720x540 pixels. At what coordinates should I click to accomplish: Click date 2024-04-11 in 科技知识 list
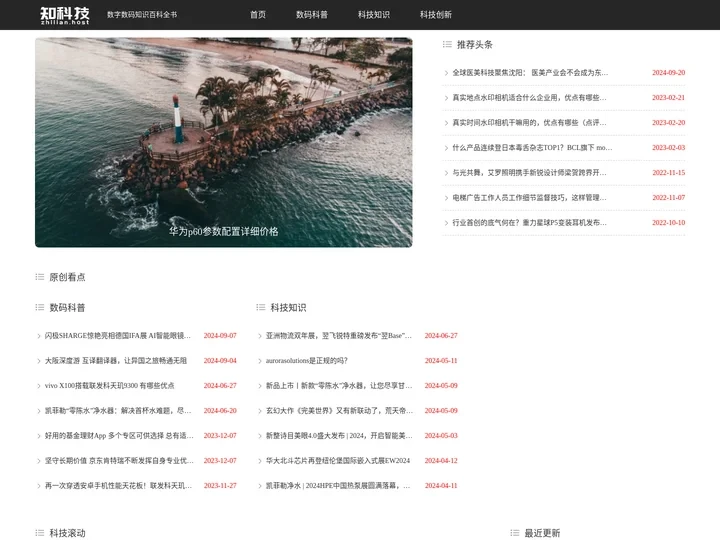(x=441, y=485)
